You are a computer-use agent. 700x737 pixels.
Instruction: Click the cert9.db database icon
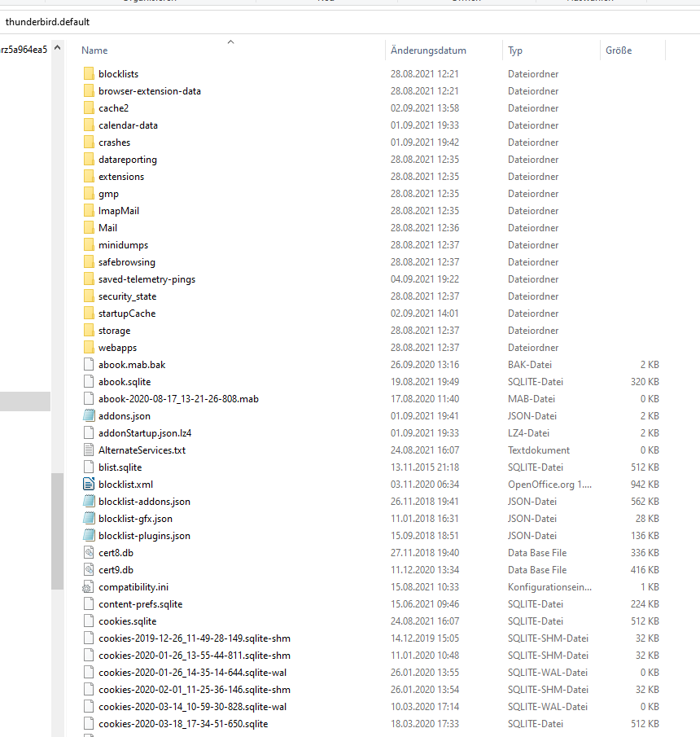coord(89,570)
